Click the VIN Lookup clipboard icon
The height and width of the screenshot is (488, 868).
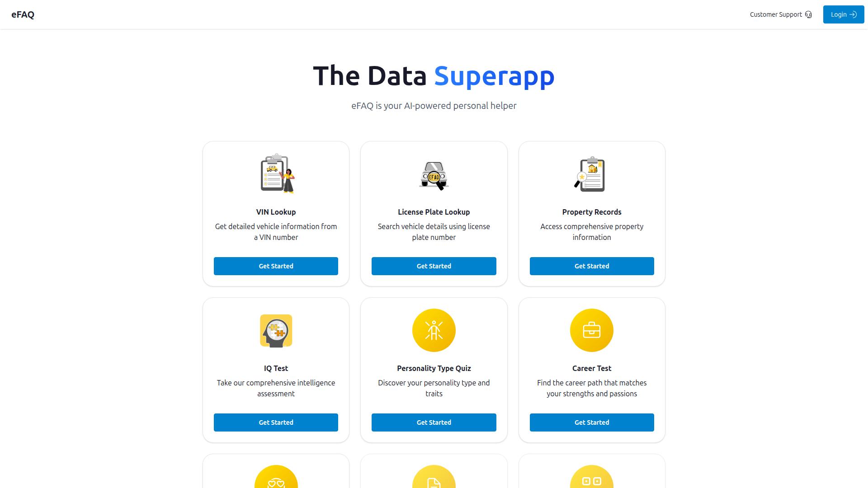pos(276,174)
